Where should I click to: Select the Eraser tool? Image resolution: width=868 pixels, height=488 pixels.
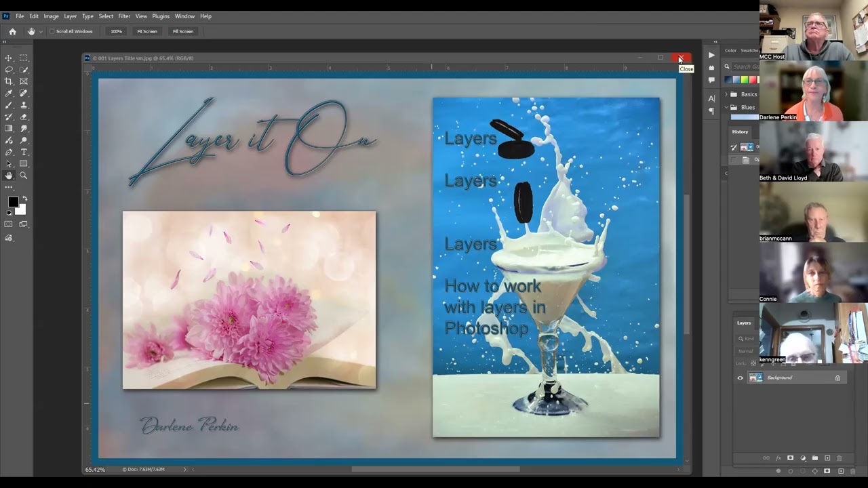24,117
